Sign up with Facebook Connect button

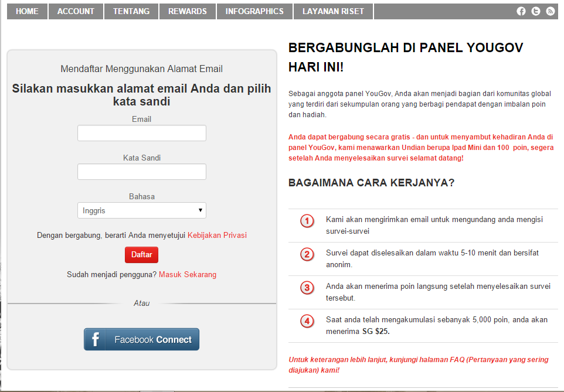[141, 339]
